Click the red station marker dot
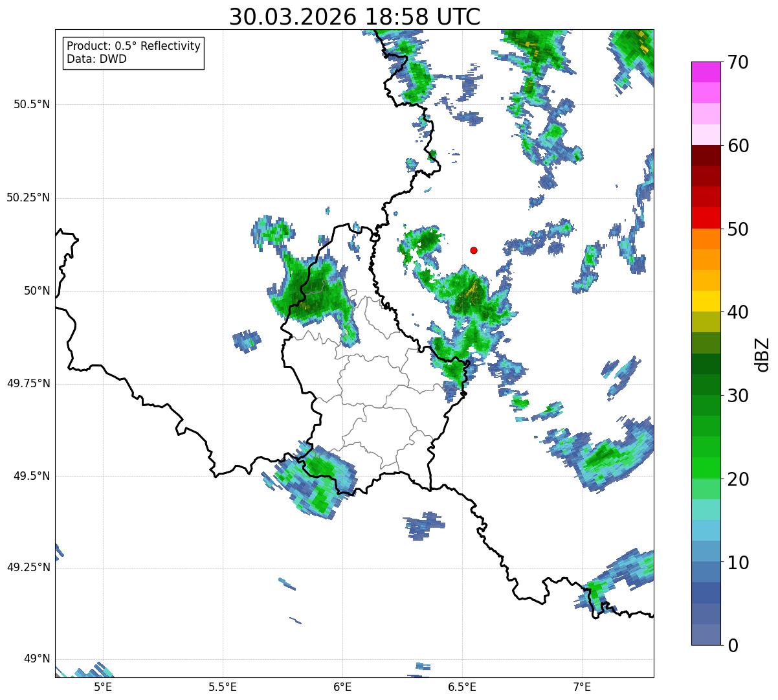 point(474,251)
